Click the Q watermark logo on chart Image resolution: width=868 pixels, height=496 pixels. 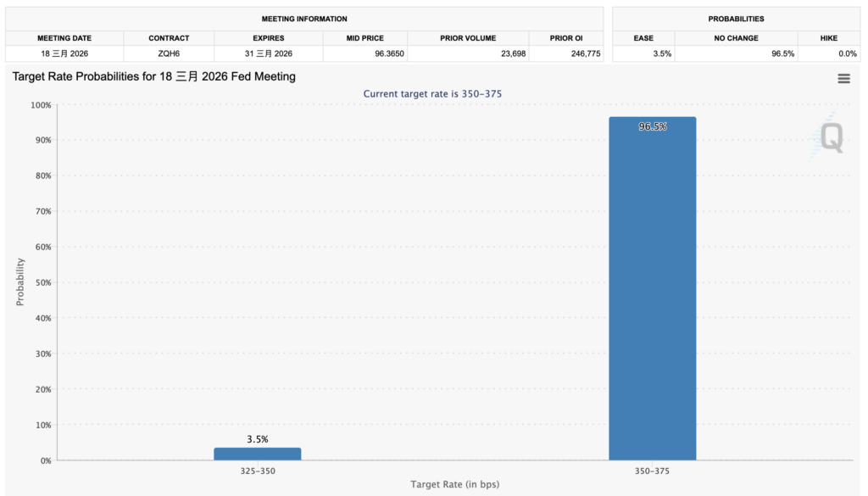point(831,137)
